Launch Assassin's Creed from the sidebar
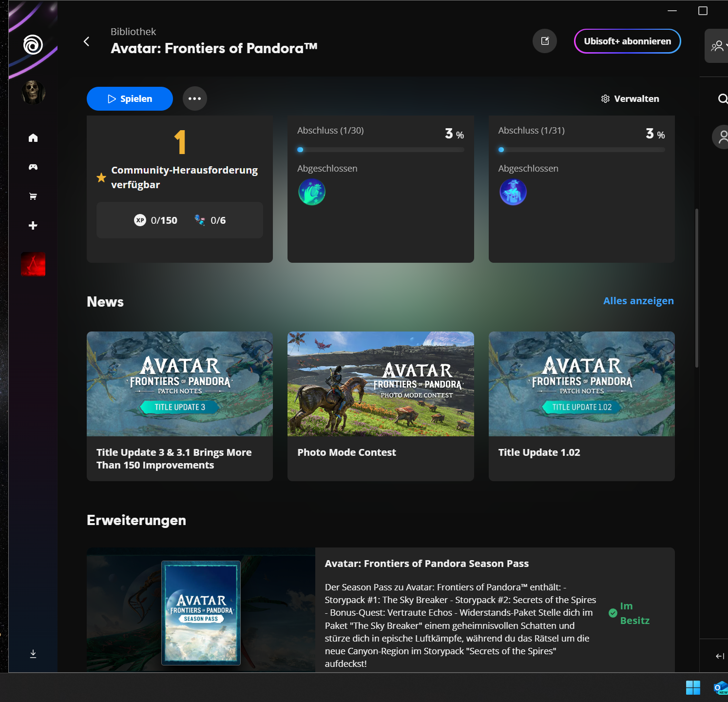This screenshot has width=728, height=702. pos(33,265)
